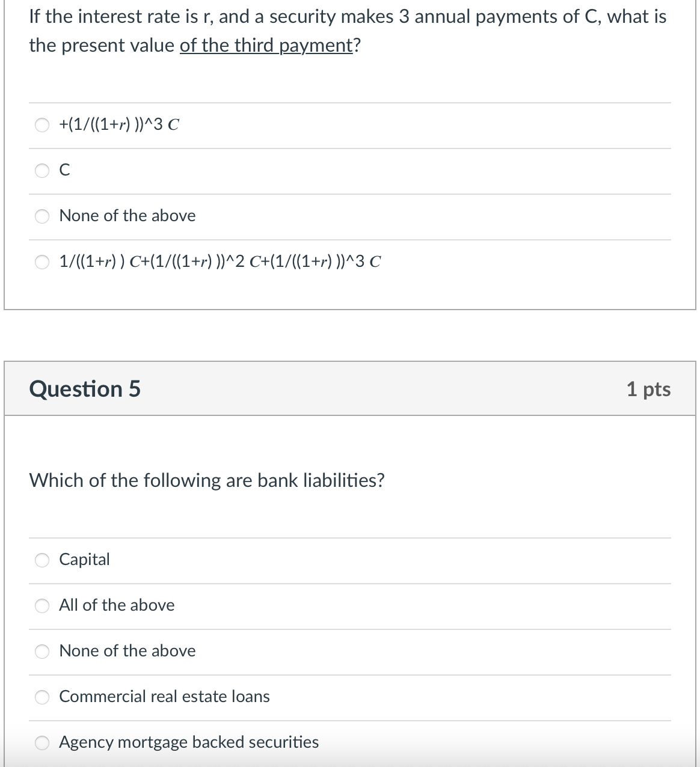The height and width of the screenshot is (767, 700).
Task: Select "All of the above" for Question 5
Action: [x=42, y=606]
